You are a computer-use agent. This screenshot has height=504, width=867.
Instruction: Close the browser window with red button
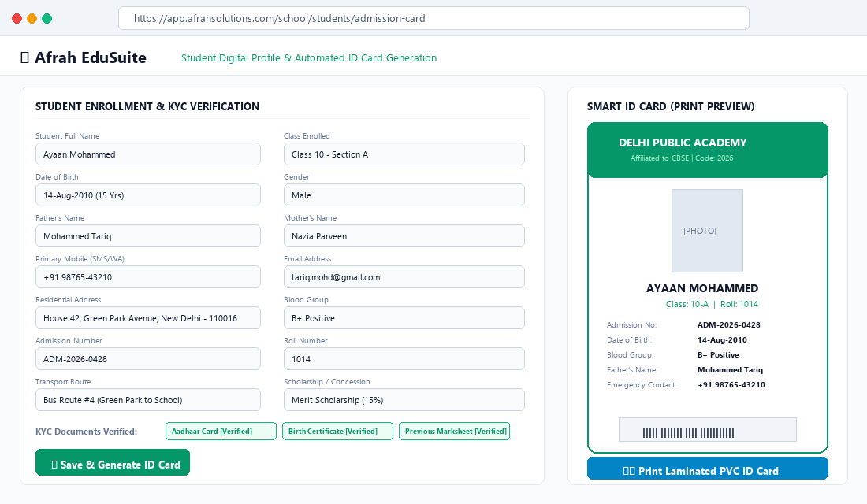pyautogui.click(x=17, y=18)
